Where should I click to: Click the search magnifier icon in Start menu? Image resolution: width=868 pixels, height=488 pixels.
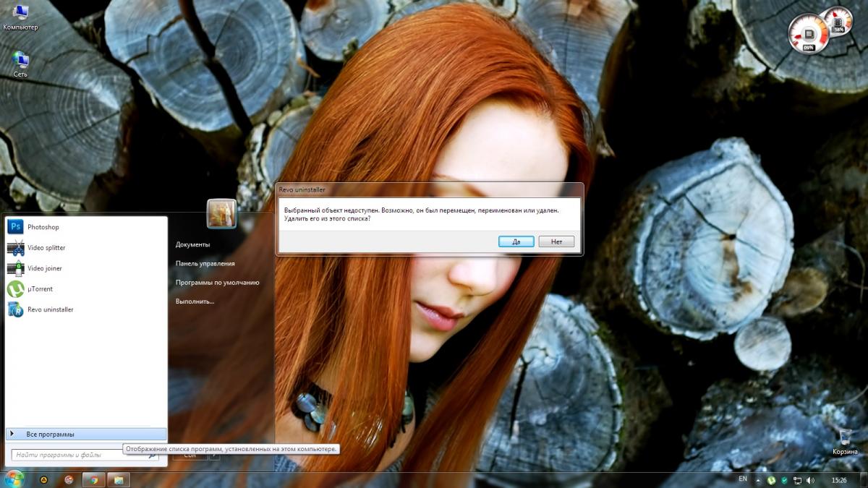click(x=153, y=455)
